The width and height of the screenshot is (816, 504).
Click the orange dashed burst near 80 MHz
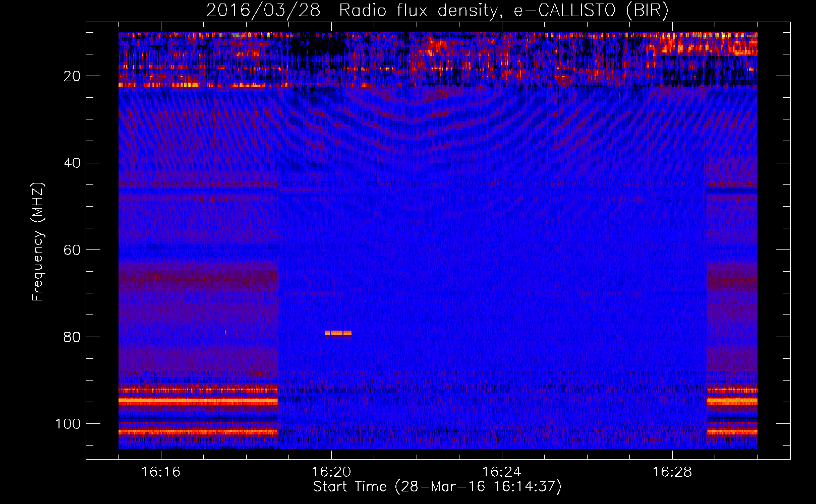pyautogui.click(x=338, y=333)
